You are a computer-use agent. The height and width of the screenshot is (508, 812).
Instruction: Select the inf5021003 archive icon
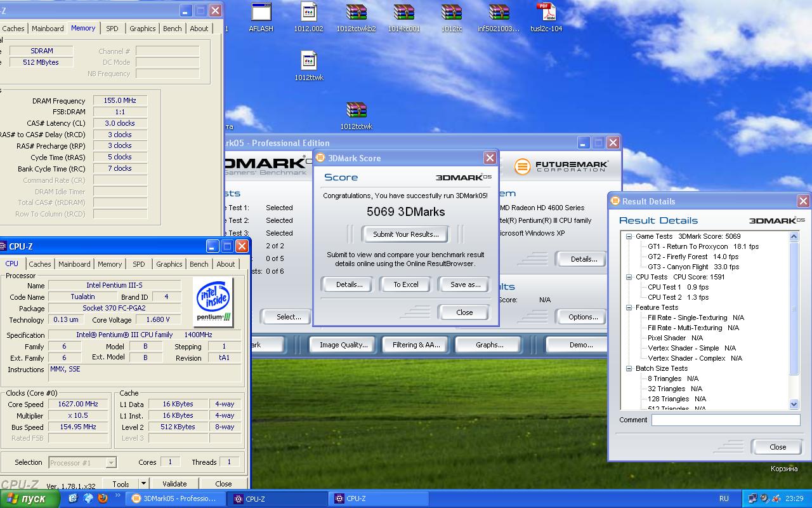tap(499, 17)
